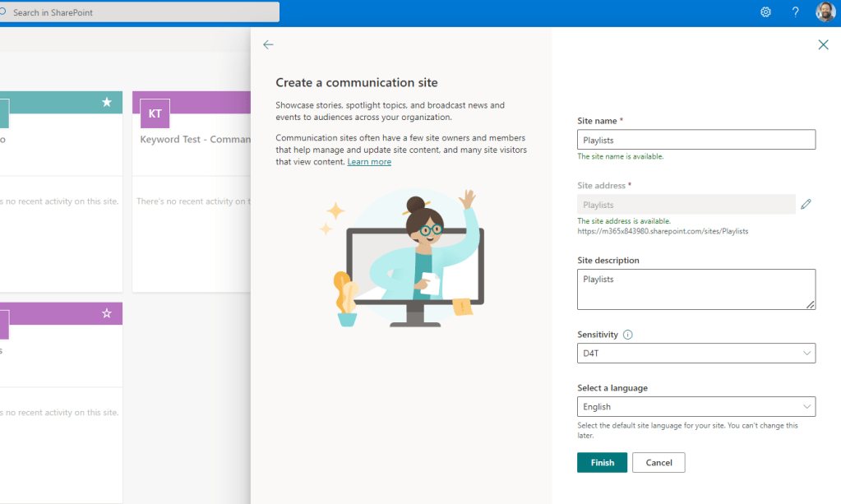Open the user profile avatar menu
841x504 pixels.
point(825,12)
